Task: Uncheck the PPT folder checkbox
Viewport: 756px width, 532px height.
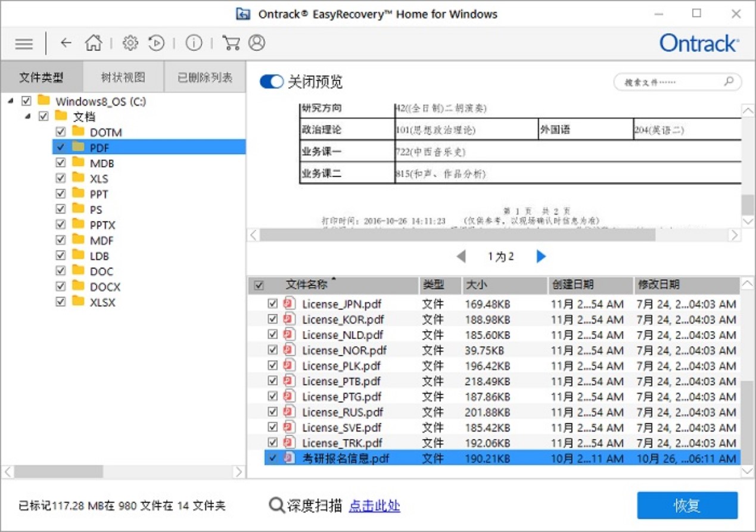Action: pyautogui.click(x=60, y=194)
